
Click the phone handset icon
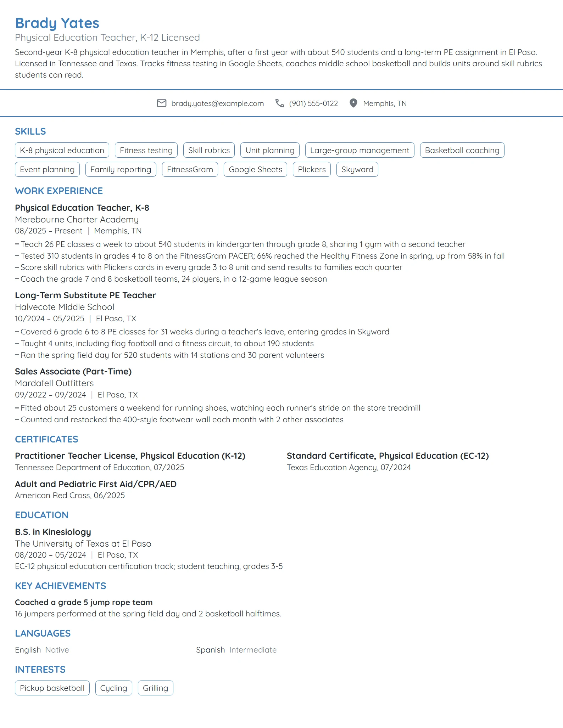click(x=280, y=103)
